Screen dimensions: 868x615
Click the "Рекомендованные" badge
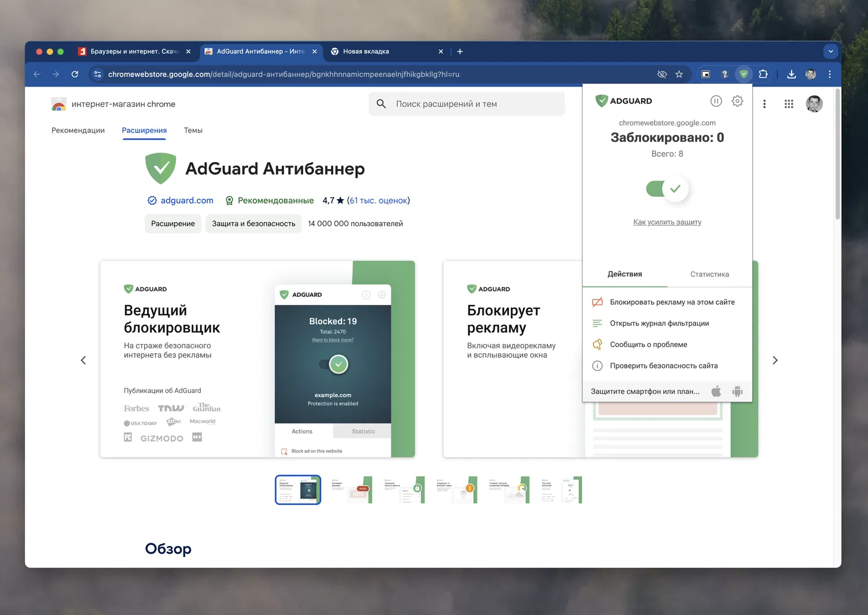269,200
